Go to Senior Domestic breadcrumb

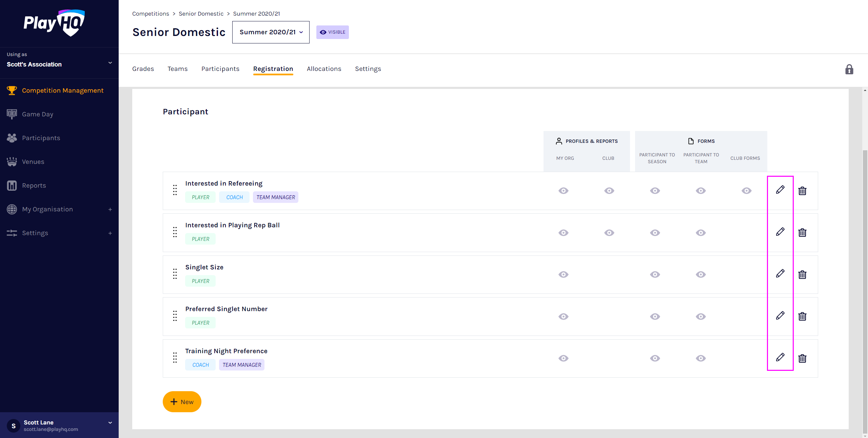coord(201,14)
